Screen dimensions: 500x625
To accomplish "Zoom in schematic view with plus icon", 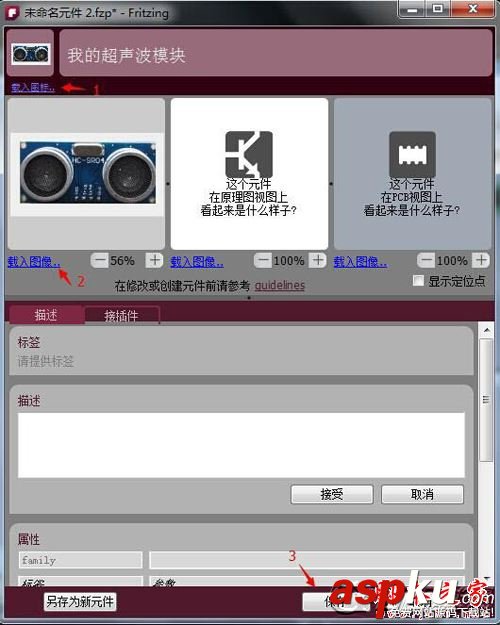I will pos(318,260).
